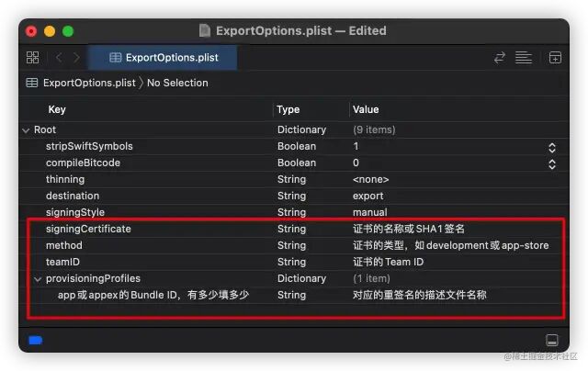Click the code review arrows icon
Image resolution: width=588 pixels, height=371 pixels.
click(x=500, y=58)
